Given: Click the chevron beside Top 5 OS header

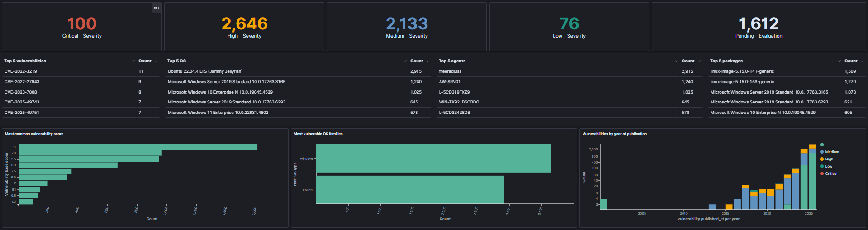Looking at the screenshot, I should click(x=405, y=61).
